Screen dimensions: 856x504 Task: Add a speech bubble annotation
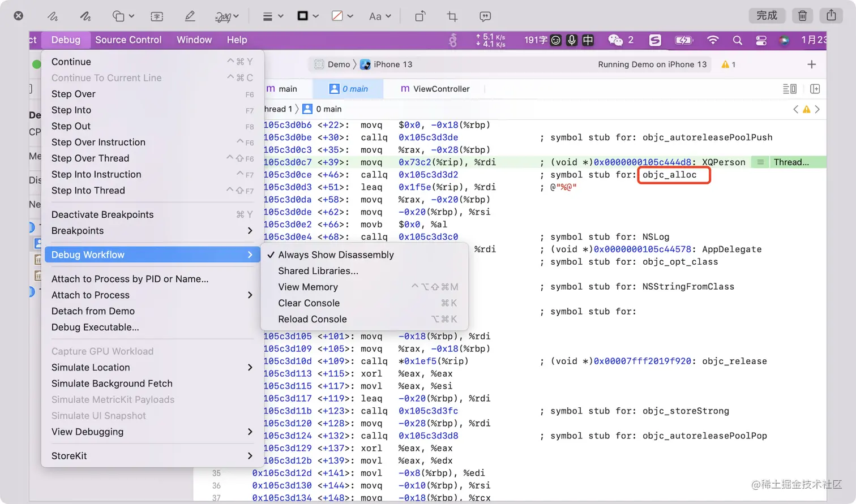pyautogui.click(x=485, y=16)
